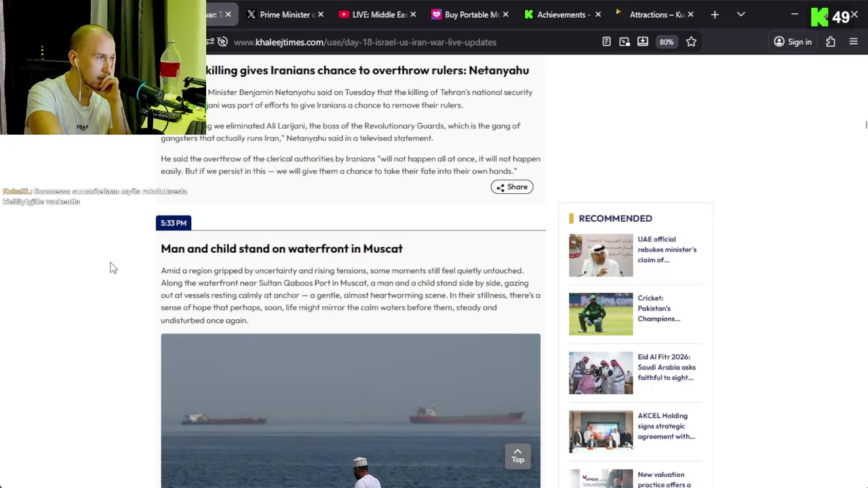This screenshot has height=488, width=868.
Task: Click the cricket article thumbnail
Action: [601, 314]
